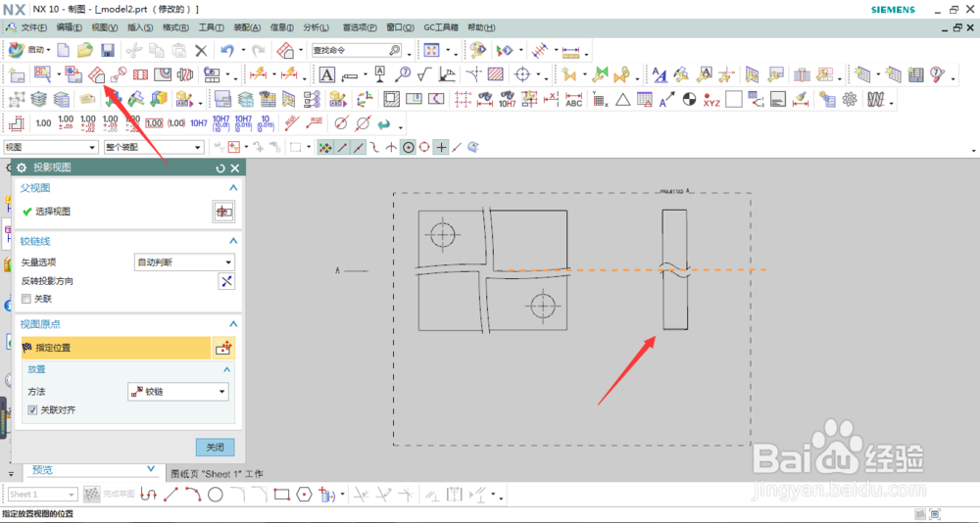This screenshot has width=980, height=523.
Task: Open the 矢量选项 自动判断 dropdown
Action: pos(184,262)
